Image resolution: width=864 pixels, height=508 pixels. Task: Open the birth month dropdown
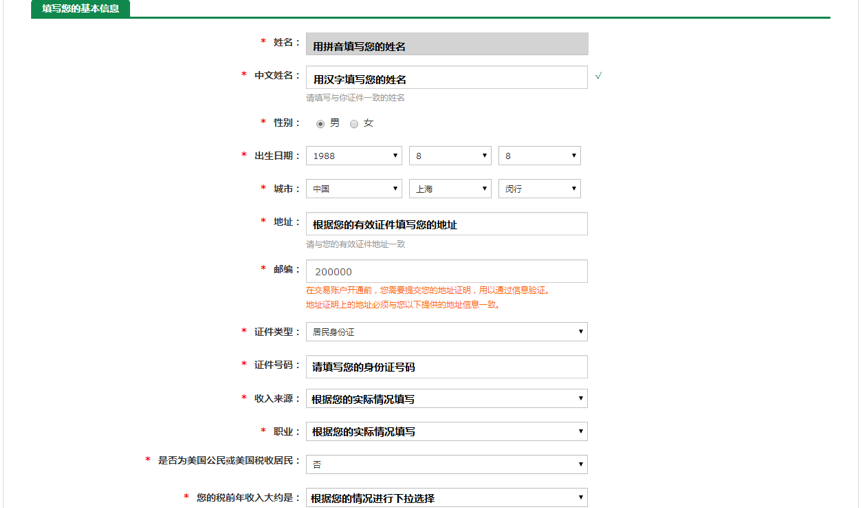450,156
